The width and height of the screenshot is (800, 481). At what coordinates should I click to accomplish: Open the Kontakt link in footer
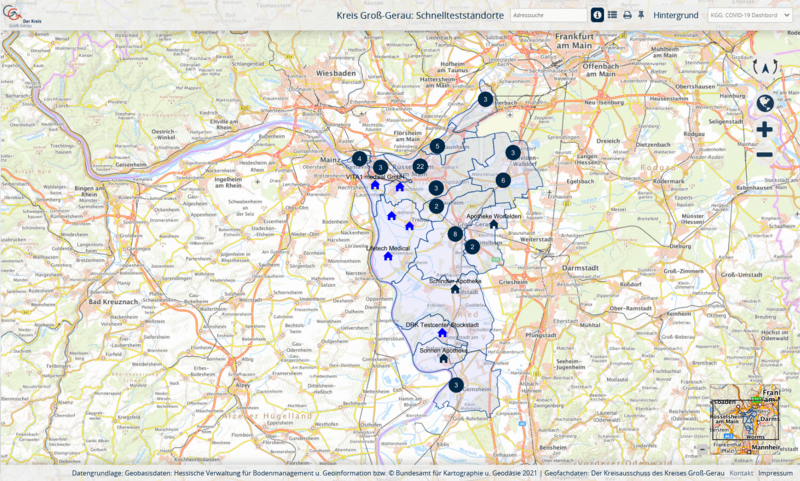coord(741,473)
